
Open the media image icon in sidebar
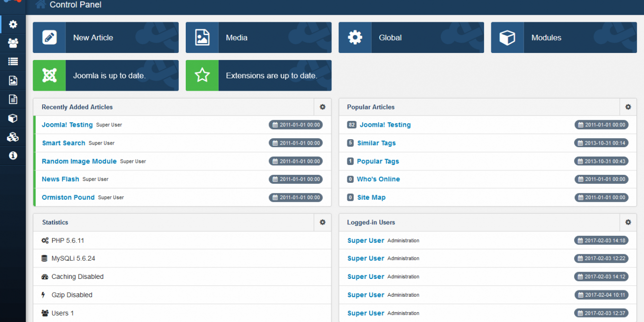(13, 81)
